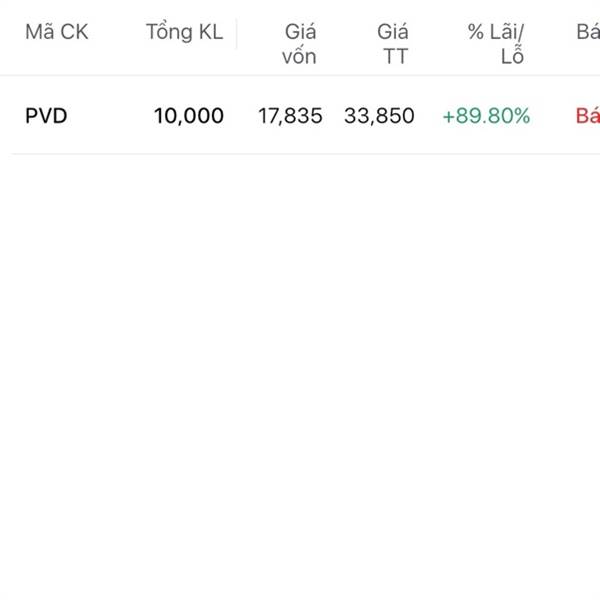Click the "KL" text in the header
600x600 pixels.
(x=209, y=32)
